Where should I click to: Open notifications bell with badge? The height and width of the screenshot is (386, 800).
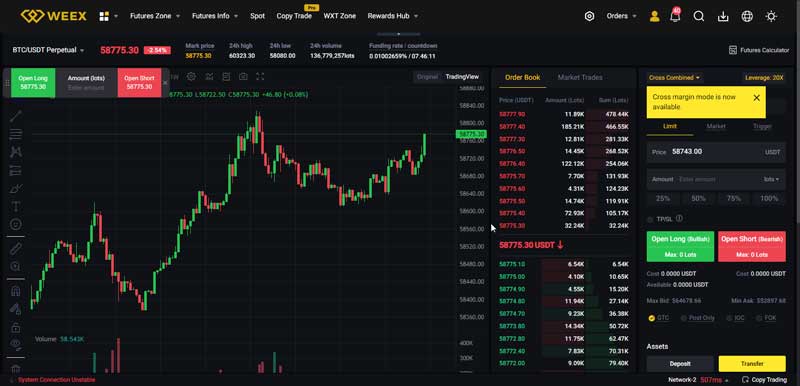click(675, 16)
